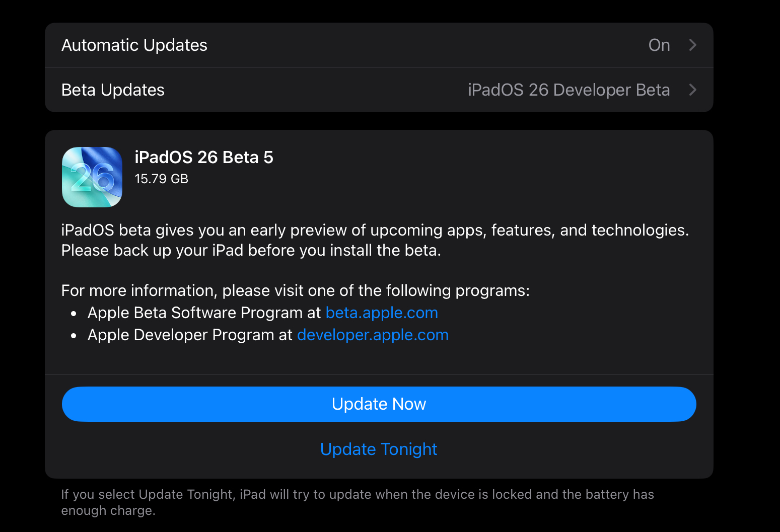Choose Update Tonight
This screenshot has width=780, height=532.
click(x=379, y=449)
